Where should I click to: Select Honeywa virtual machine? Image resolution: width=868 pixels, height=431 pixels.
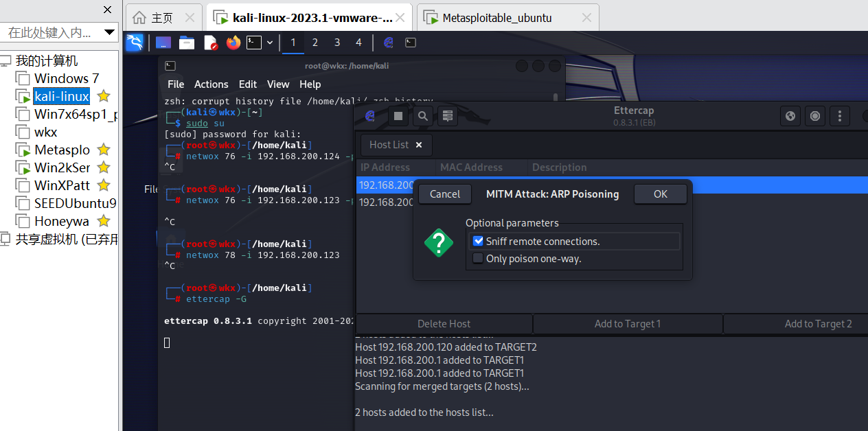[x=62, y=221]
